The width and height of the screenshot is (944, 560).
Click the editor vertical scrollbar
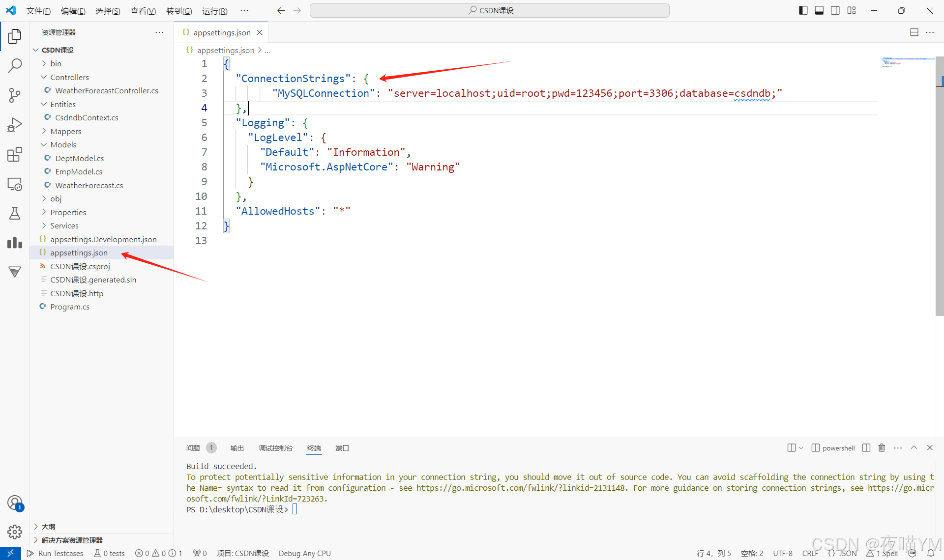point(940,187)
